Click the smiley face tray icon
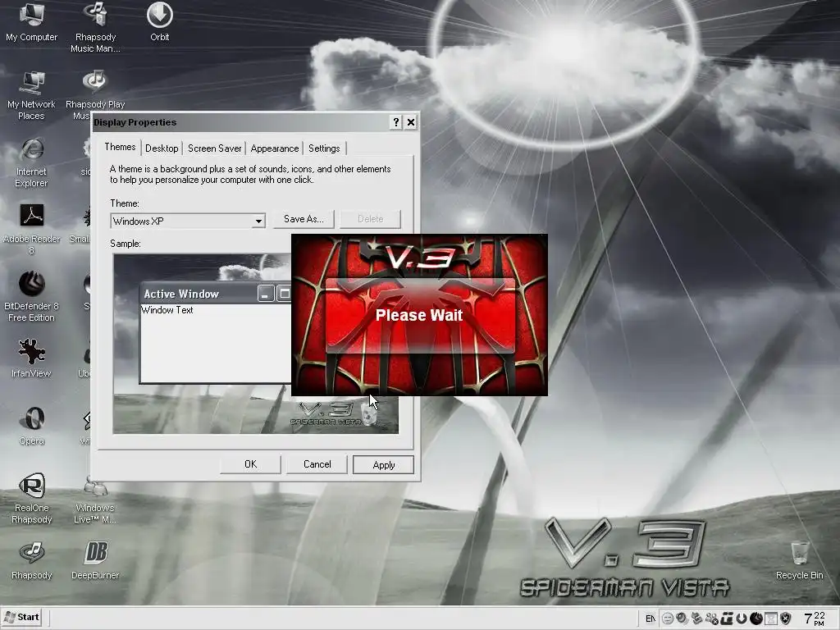 668,619
